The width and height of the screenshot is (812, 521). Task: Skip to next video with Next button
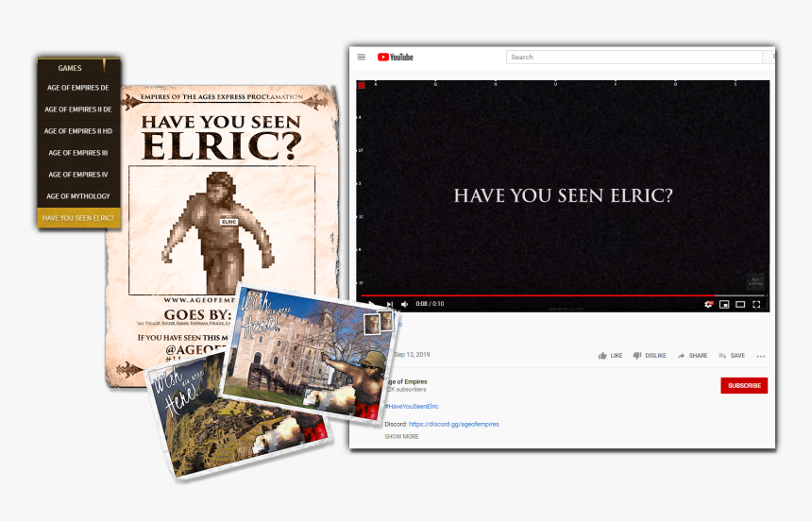pos(390,304)
